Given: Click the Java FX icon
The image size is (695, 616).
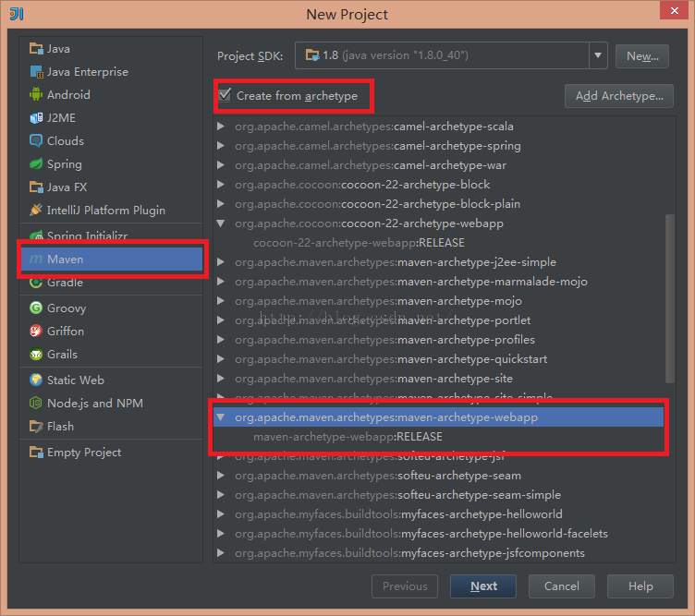Looking at the screenshot, I should pyautogui.click(x=36, y=187).
